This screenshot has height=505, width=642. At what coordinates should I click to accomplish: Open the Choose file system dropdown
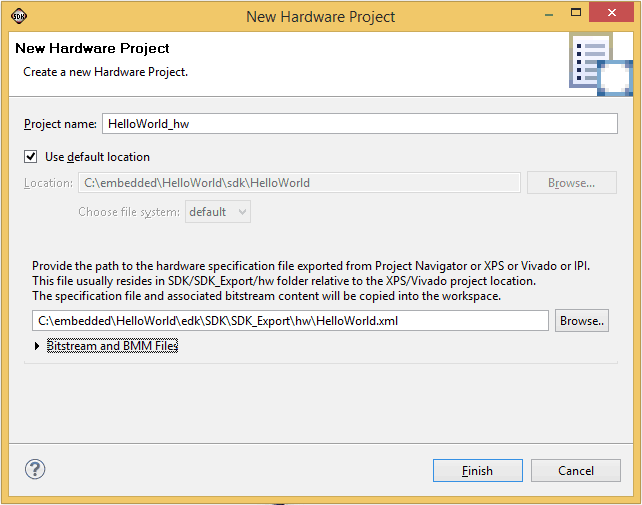(217, 212)
